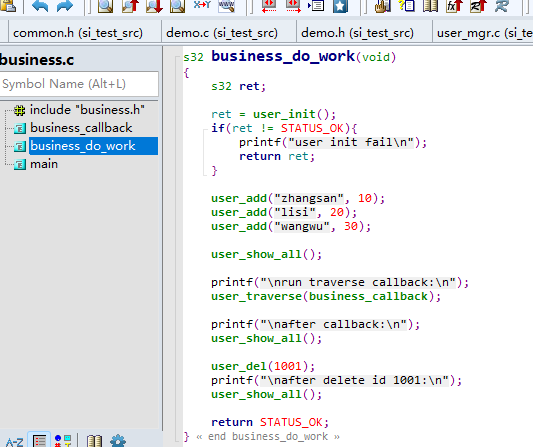The height and width of the screenshot is (447, 533).
Task: Click the user_add("zhangsan", 10) line
Action: click(298, 198)
